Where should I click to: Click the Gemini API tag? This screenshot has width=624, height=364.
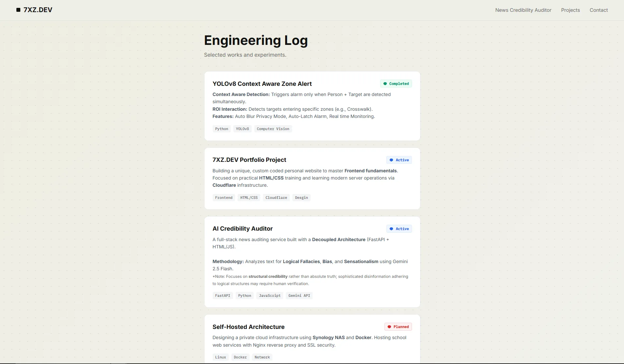tap(299, 296)
